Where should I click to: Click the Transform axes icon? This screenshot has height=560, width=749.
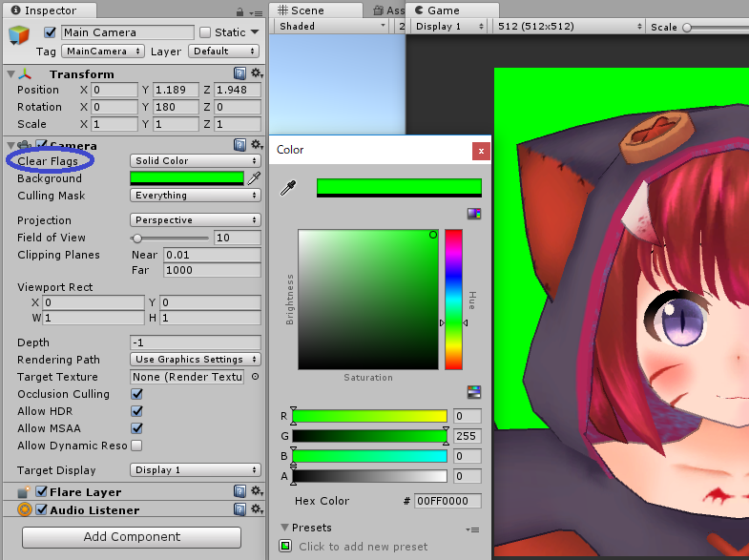(x=25, y=74)
